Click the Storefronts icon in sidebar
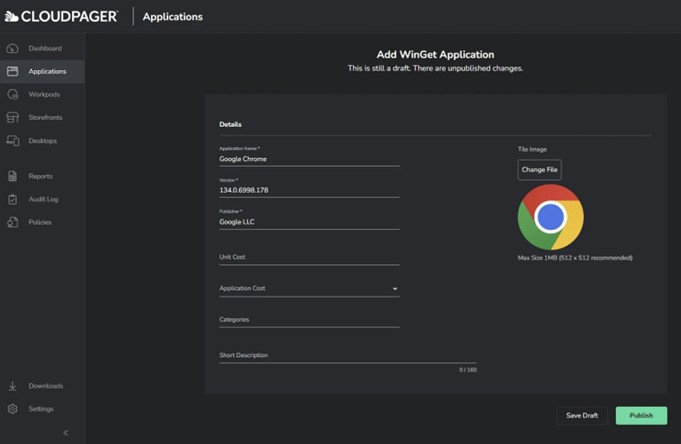681x444 pixels. [x=12, y=117]
